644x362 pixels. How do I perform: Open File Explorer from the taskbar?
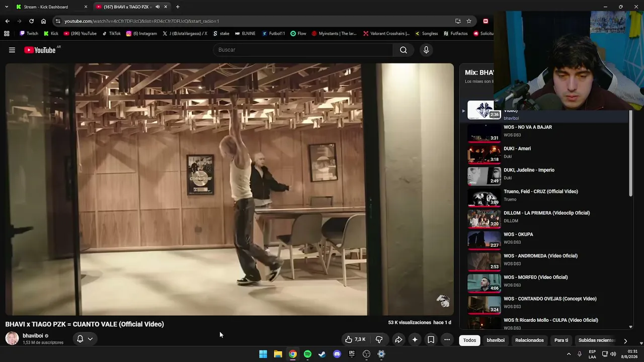tap(278, 354)
